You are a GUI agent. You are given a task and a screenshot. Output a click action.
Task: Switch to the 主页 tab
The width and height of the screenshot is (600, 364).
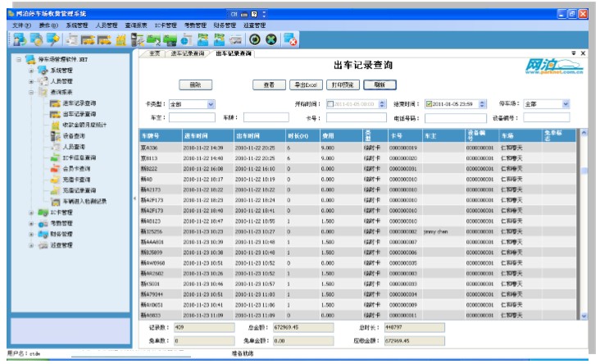click(155, 53)
